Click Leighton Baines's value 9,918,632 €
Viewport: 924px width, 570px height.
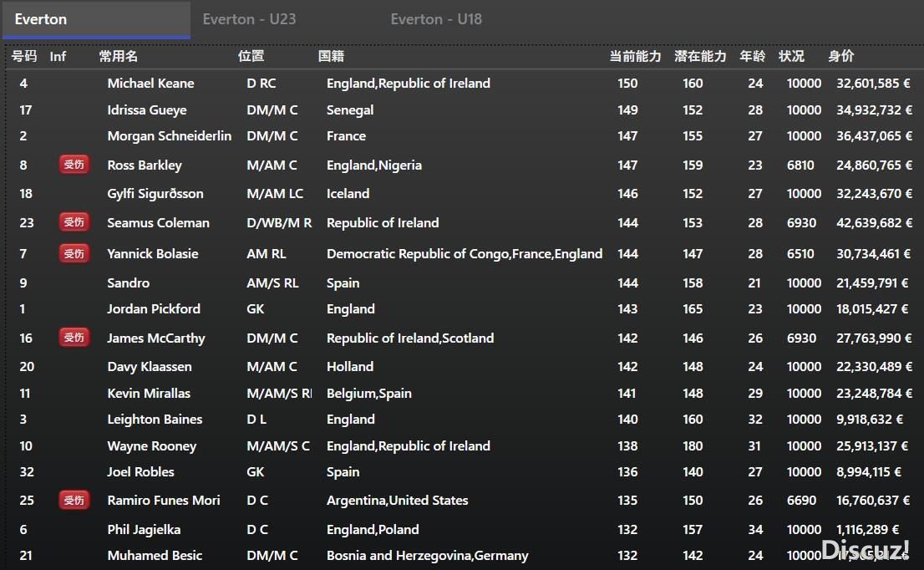[x=869, y=419]
